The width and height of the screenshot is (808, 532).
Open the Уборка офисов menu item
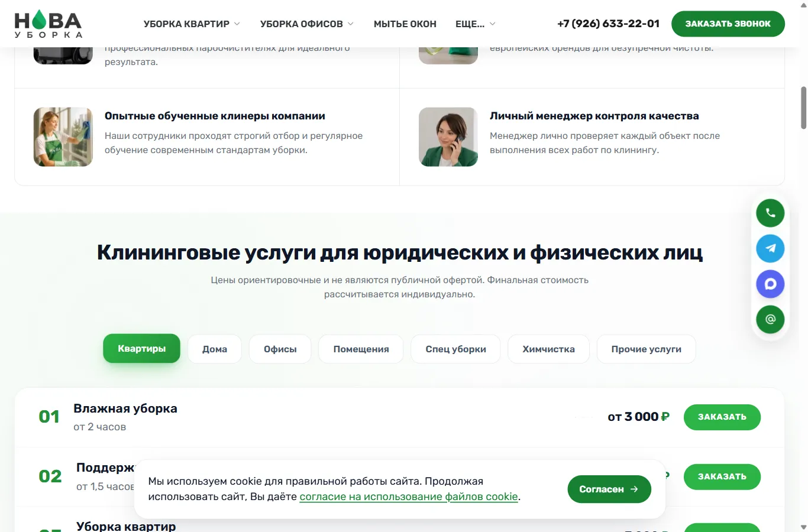click(302, 24)
